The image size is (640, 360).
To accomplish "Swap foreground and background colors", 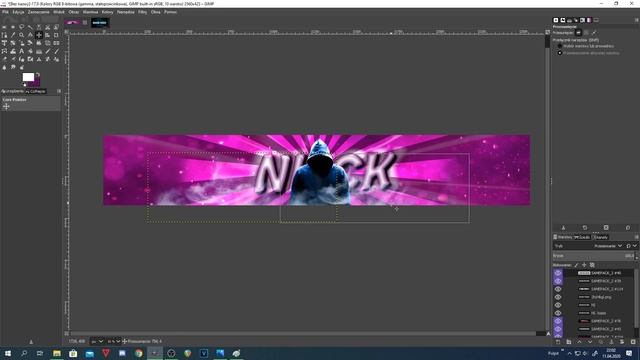I will coord(38,74).
